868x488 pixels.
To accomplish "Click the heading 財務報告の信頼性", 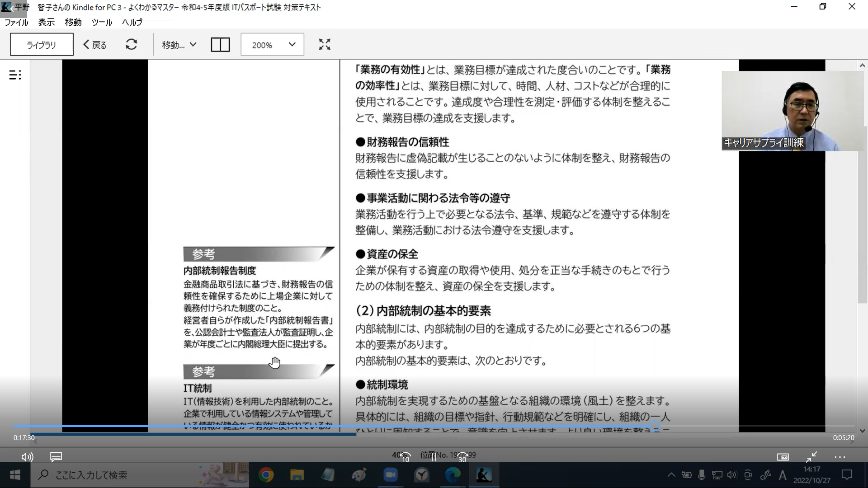I will coord(408,142).
